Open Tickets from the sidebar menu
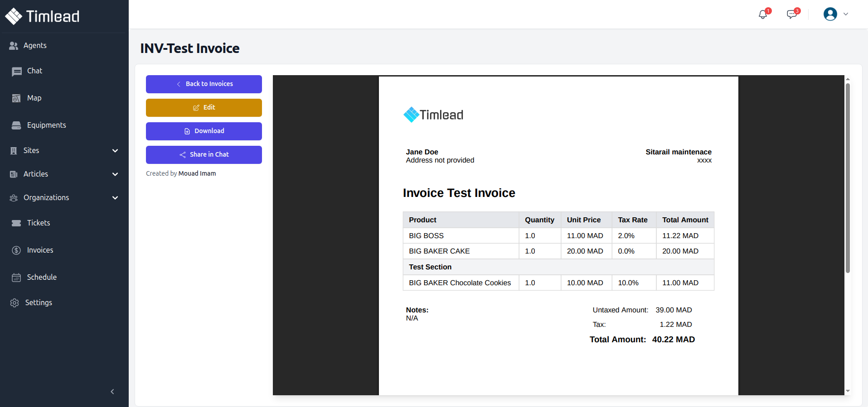The height and width of the screenshot is (407, 868). [39, 223]
